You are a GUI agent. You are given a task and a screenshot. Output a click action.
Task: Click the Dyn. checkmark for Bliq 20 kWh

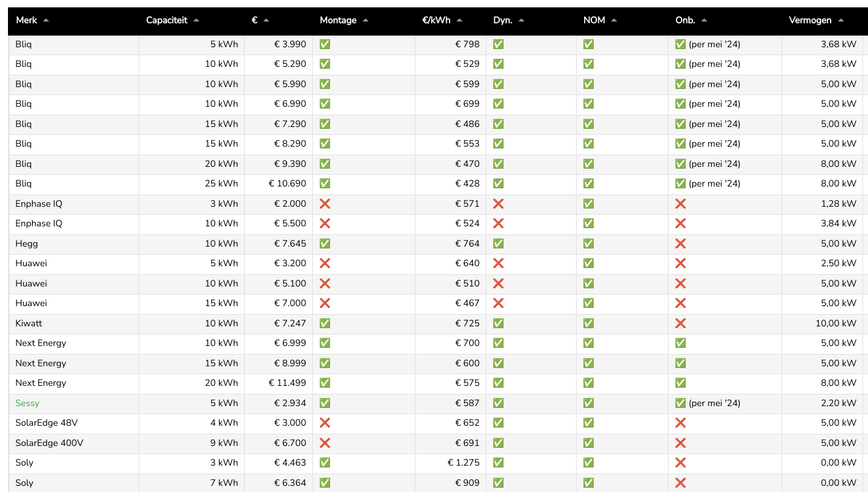[498, 164]
